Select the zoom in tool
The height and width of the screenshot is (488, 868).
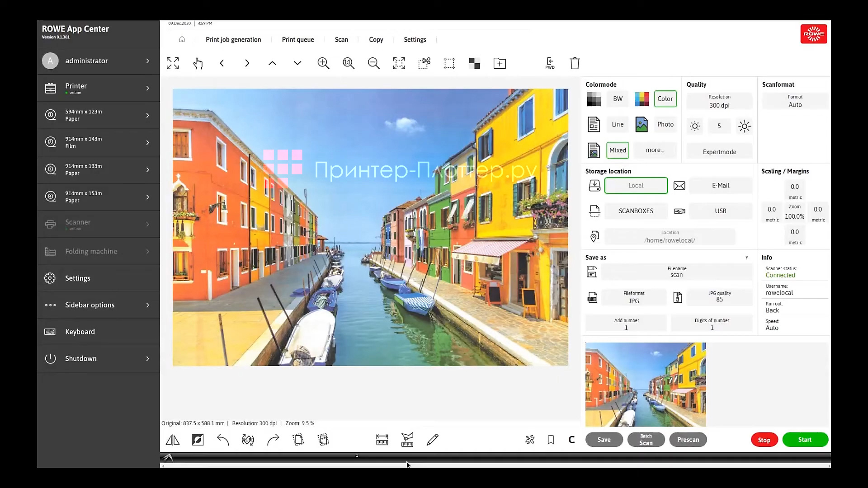coord(324,63)
